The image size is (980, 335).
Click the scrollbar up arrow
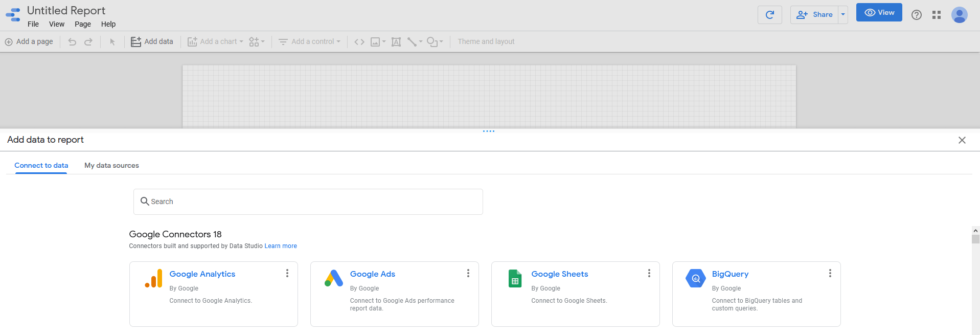click(975, 231)
